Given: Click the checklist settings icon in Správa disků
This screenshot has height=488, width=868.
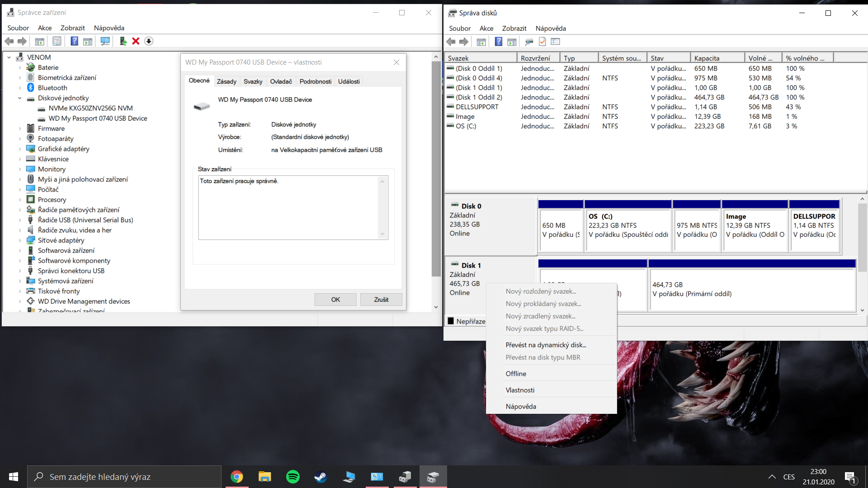Looking at the screenshot, I should 556,42.
